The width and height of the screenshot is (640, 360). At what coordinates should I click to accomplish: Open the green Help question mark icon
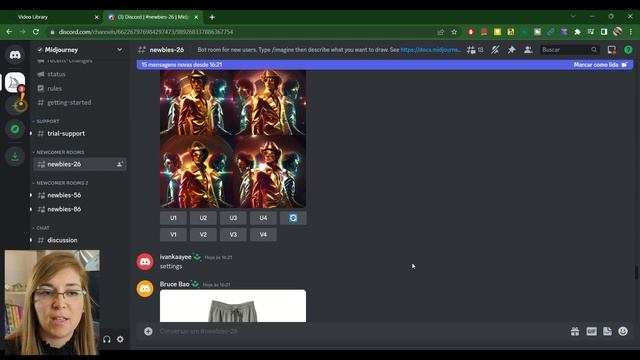tap(628, 50)
